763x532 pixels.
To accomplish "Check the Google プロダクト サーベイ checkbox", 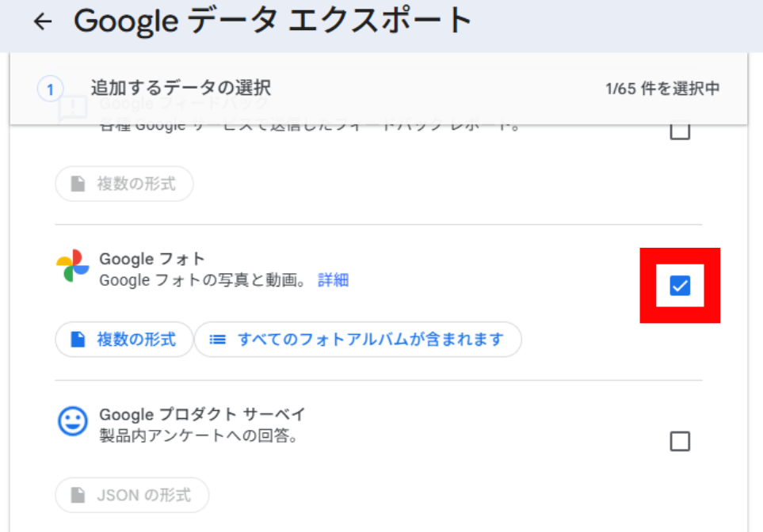I will (680, 441).
